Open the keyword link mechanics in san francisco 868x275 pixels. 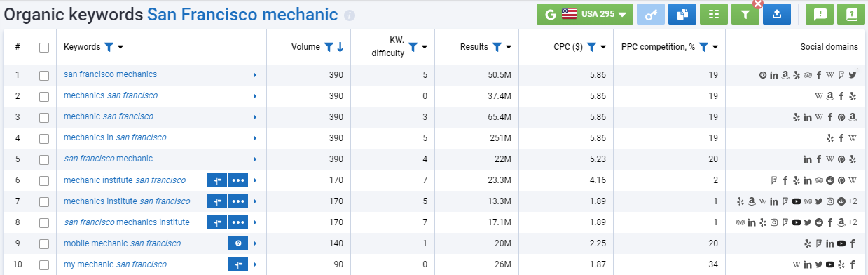click(115, 137)
